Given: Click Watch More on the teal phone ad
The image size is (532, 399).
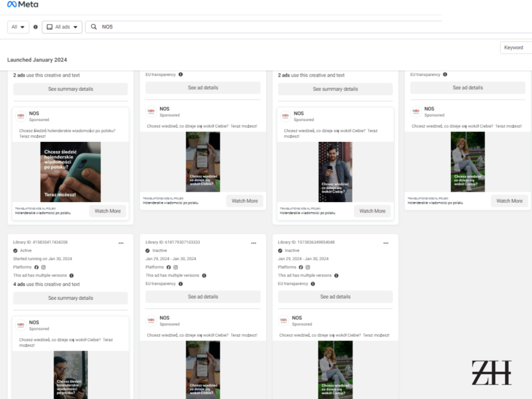Looking at the screenshot, I should coord(108,211).
